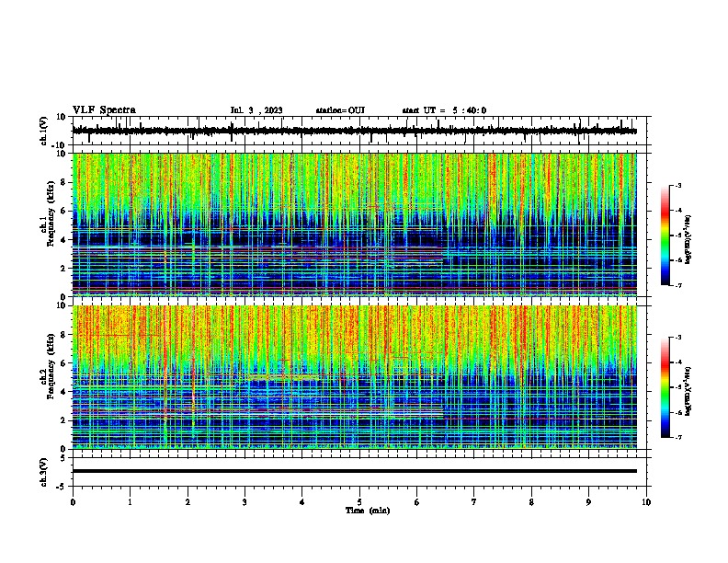
Task: Click time axis tick label '9'
Action: (588, 502)
